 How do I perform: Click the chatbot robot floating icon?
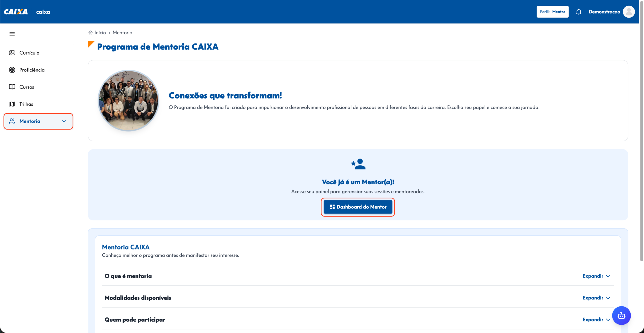(621, 315)
